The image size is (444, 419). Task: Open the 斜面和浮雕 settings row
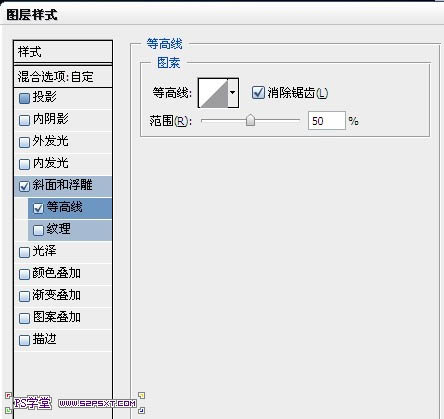coord(63,185)
